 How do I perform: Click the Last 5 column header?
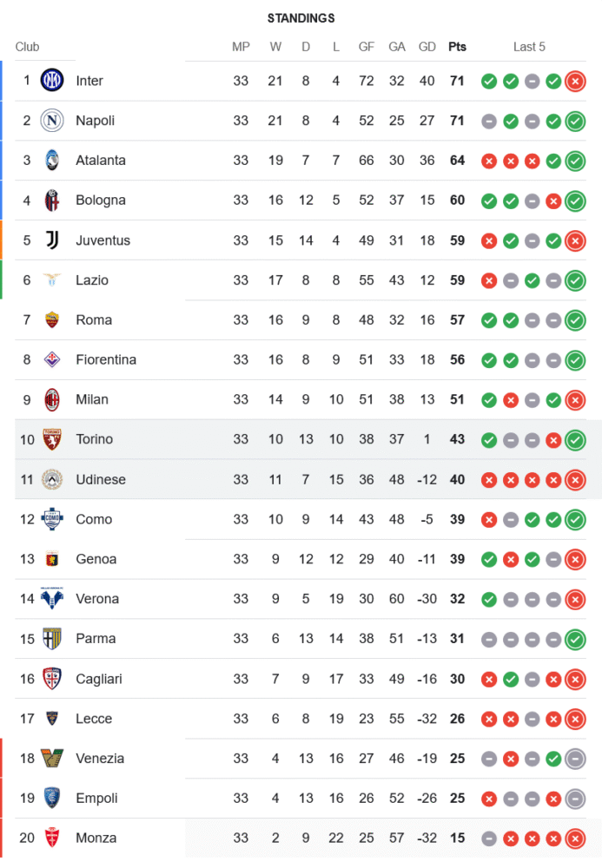pos(529,47)
